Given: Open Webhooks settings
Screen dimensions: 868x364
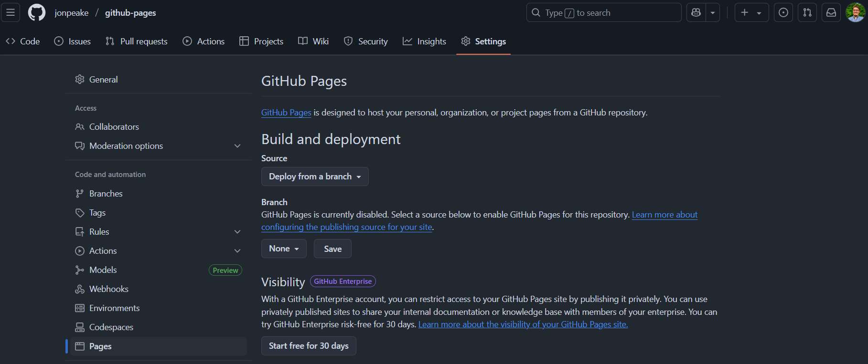Looking at the screenshot, I should pos(159,289).
